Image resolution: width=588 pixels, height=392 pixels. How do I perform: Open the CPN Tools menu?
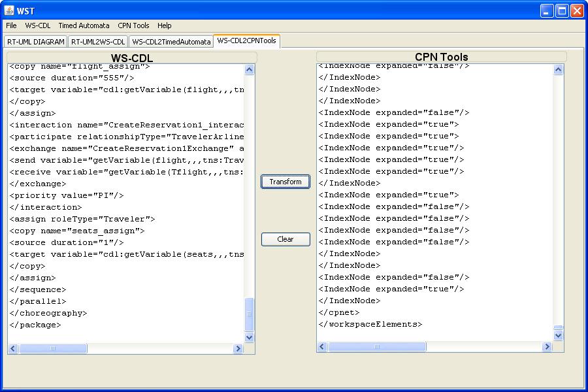[x=133, y=25]
